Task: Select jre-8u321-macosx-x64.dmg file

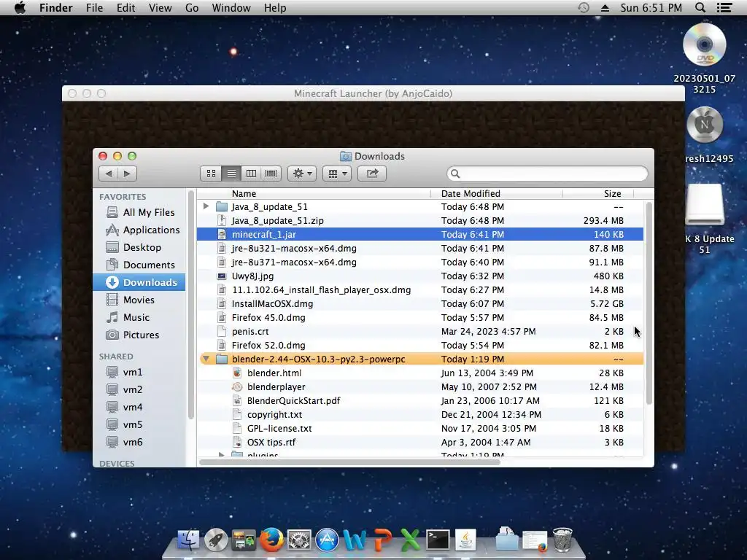Action: (x=420, y=248)
